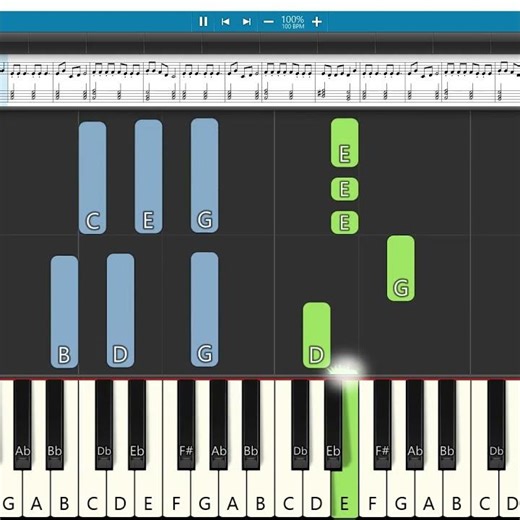
Task: Play the D white key left of green E
Action: pos(317,493)
